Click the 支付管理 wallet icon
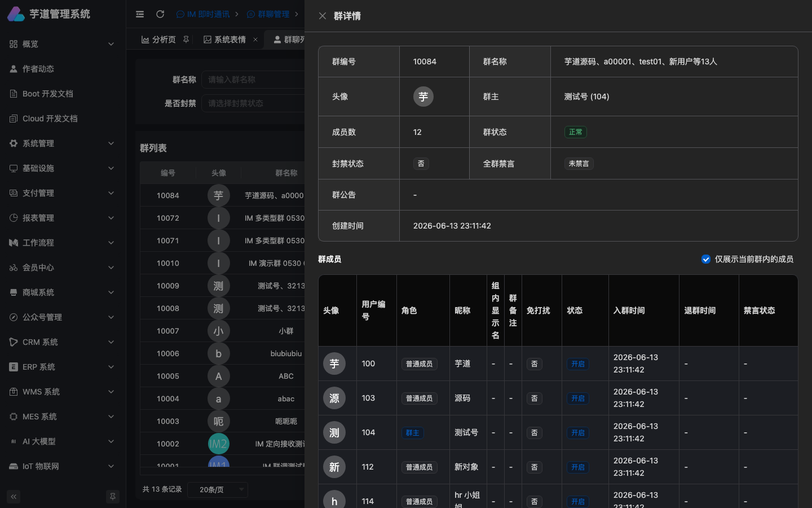The image size is (812, 508). 14,193
